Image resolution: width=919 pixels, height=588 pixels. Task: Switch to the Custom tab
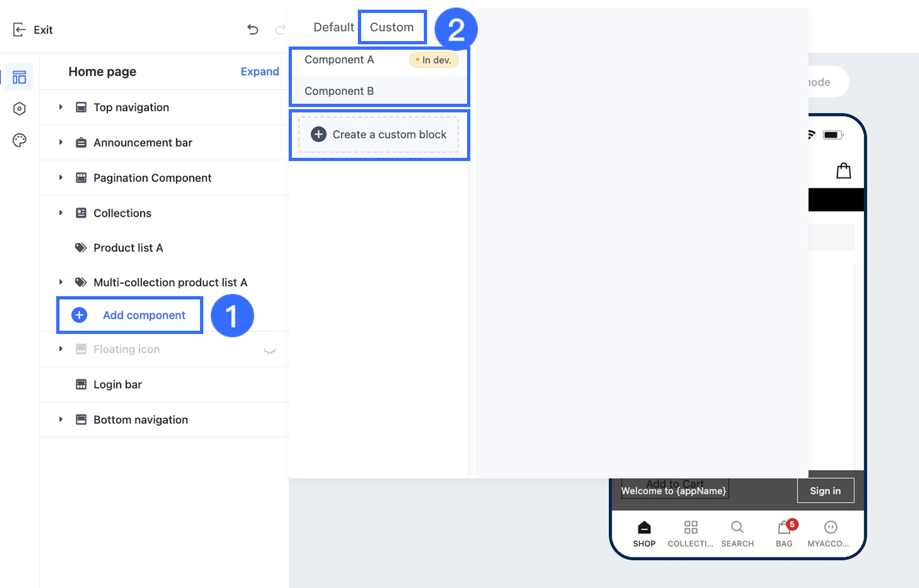point(391,27)
